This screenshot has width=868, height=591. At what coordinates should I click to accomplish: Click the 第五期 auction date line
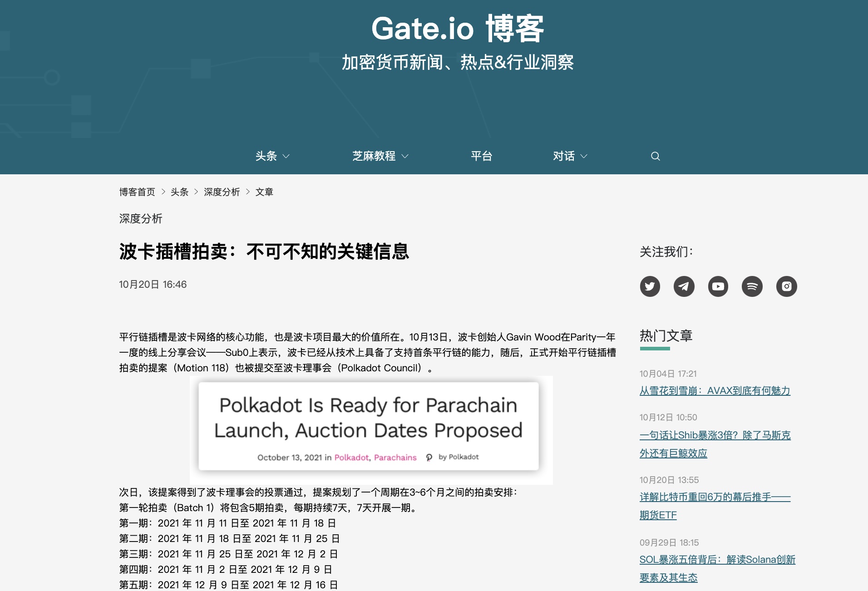[229, 585]
